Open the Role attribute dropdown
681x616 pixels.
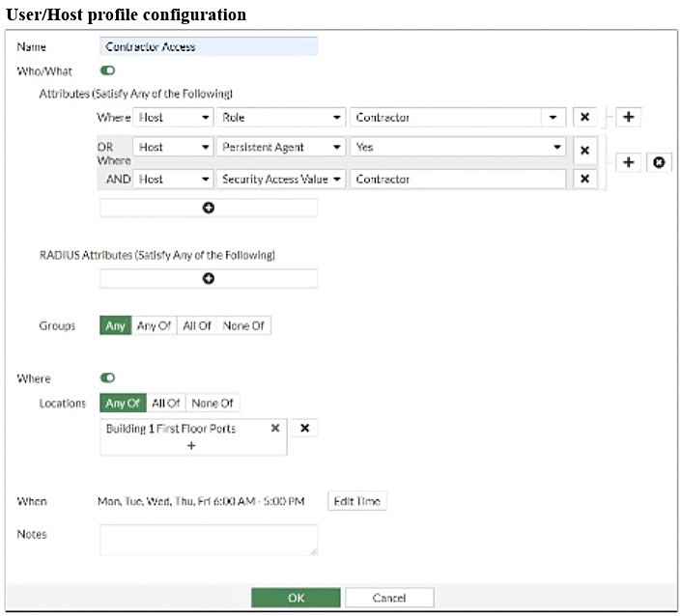[281, 117]
